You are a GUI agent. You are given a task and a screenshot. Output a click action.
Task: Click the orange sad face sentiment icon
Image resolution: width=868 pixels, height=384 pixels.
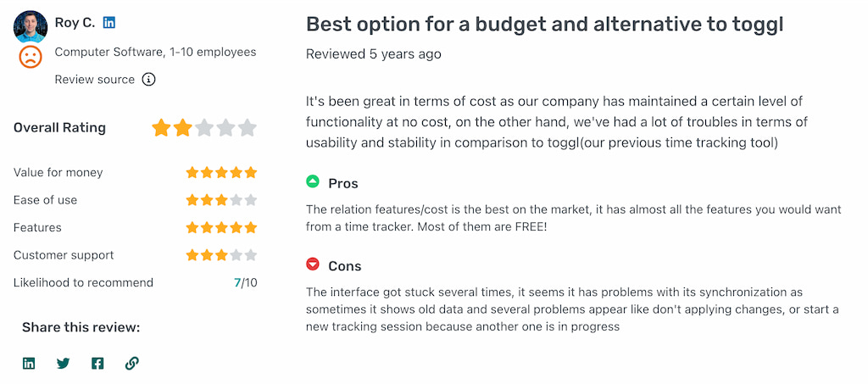tap(31, 57)
